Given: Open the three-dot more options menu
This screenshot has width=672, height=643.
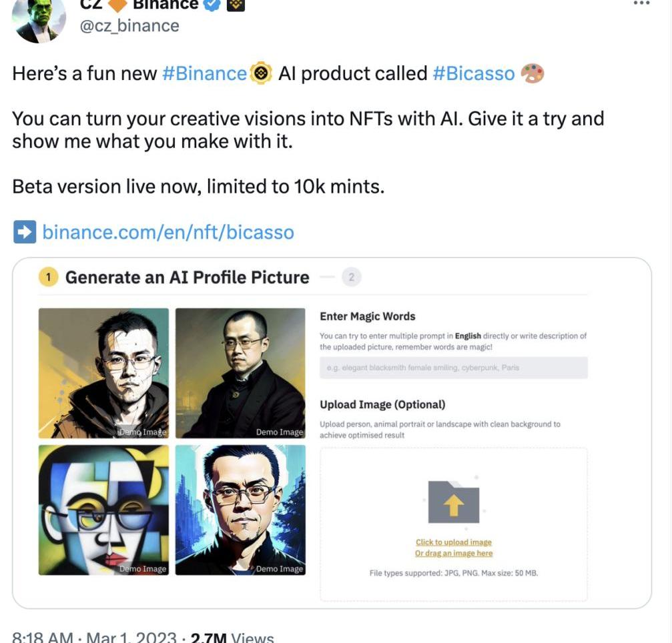Looking at the screenshot, I should (641, 3).
